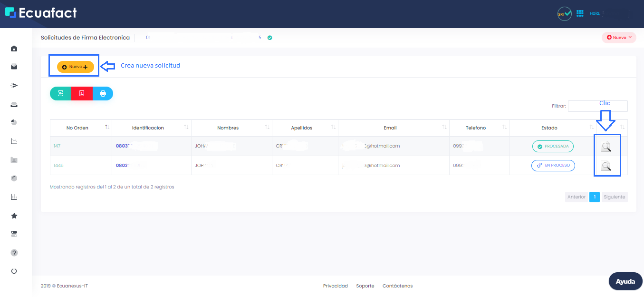Click the home icon in sidebar
644x297 pixels.
tap(14, 49)
